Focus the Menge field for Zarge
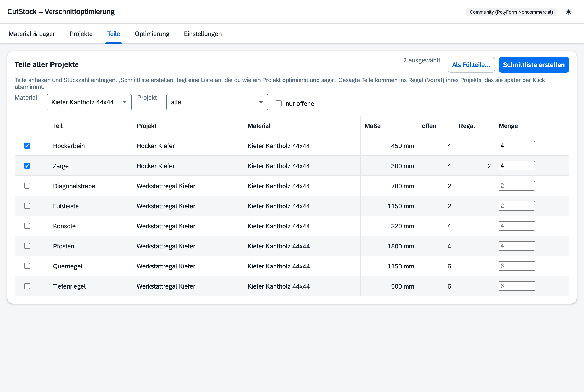Viewport: 584px width, 392px height. coord(517,166)
